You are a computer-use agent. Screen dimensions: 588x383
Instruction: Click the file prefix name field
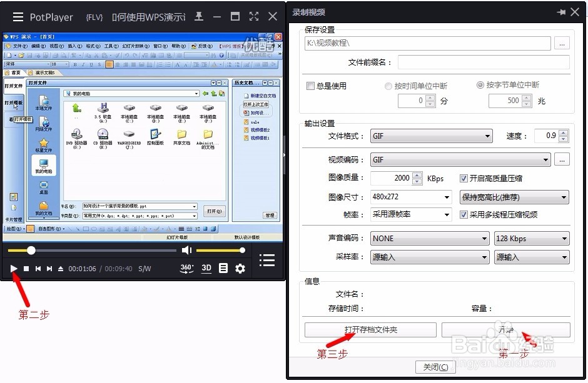click(x=484, y=62)
